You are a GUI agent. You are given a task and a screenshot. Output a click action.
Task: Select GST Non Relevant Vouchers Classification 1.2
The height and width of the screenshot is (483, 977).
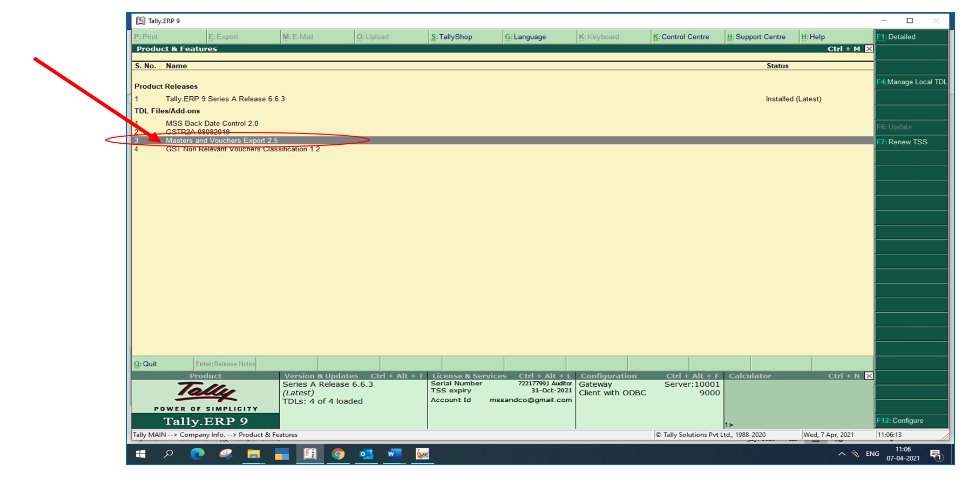tap(502, 150)
